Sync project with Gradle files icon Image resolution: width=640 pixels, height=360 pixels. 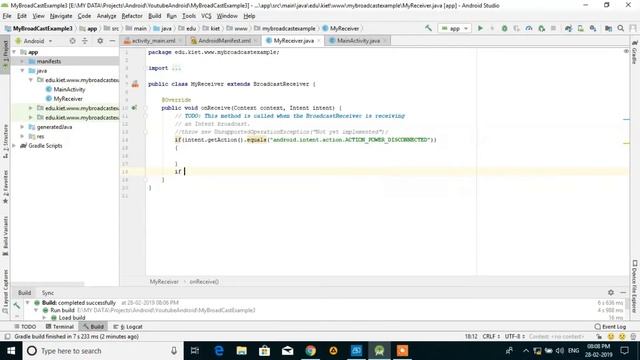pos(568,28)
